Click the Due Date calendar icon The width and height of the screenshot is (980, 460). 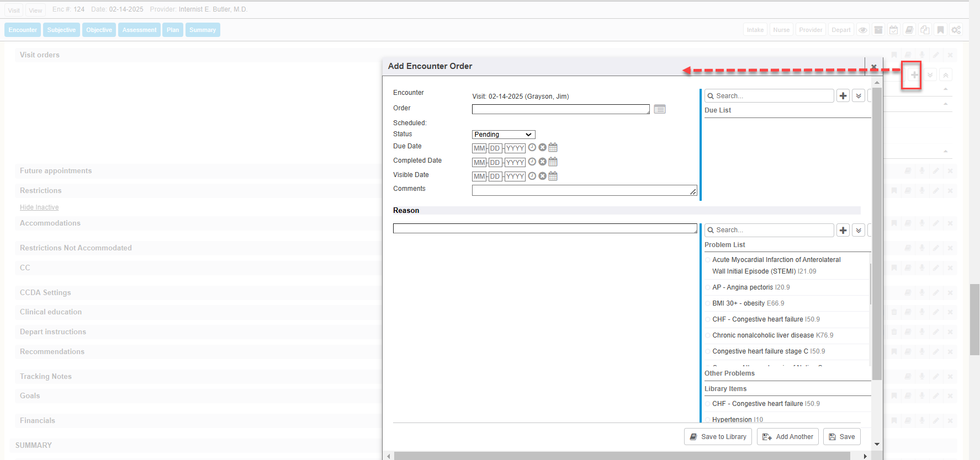553,148
